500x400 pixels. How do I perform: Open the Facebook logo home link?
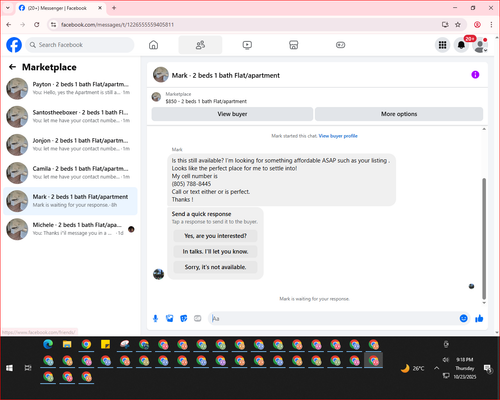click(14, 45)
